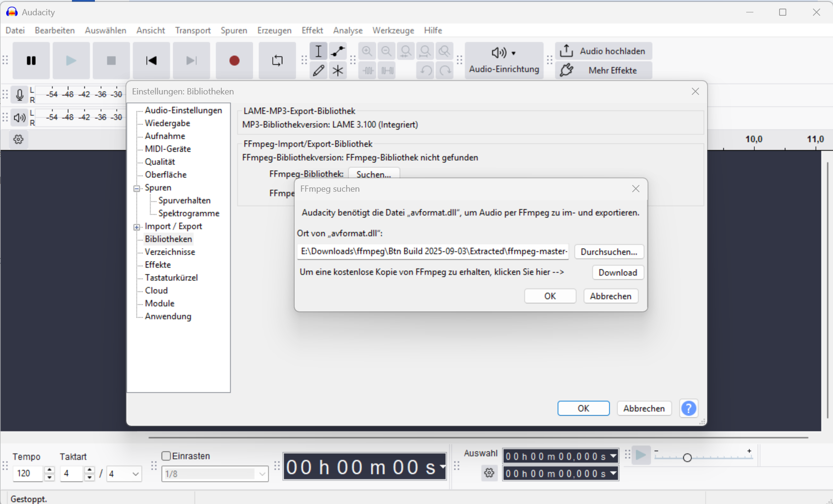Click the red Record button
833x504 pixels.
(234, 61)
